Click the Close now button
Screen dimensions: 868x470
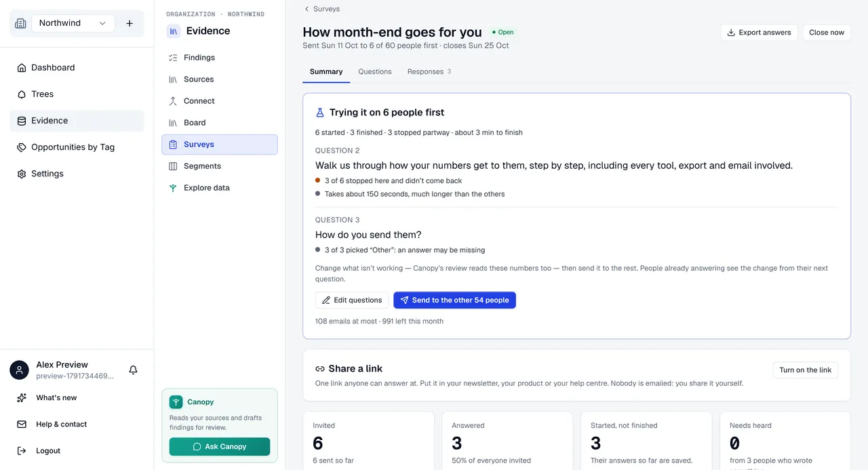coord(827,33)
